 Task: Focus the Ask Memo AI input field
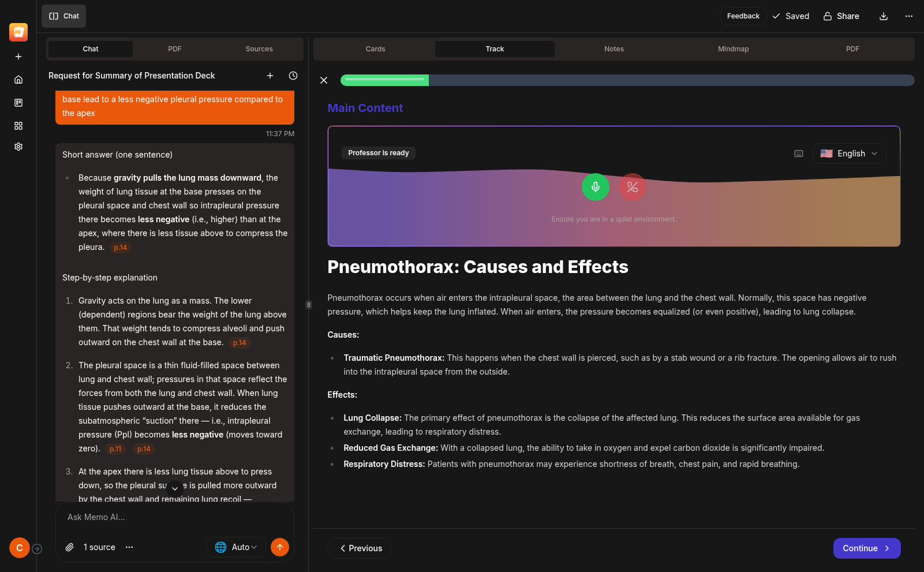coord(174,517)
